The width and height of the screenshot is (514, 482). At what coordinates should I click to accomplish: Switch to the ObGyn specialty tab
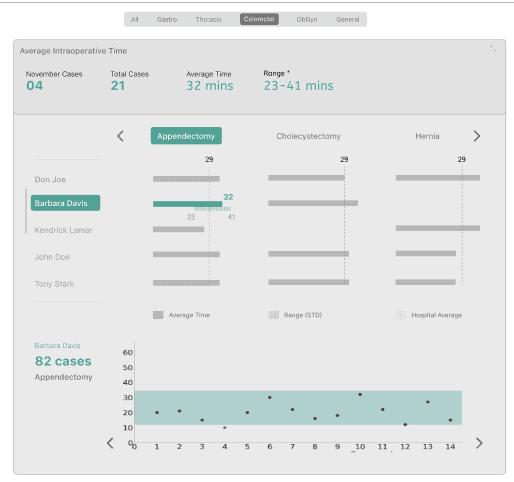pos(307,19)
